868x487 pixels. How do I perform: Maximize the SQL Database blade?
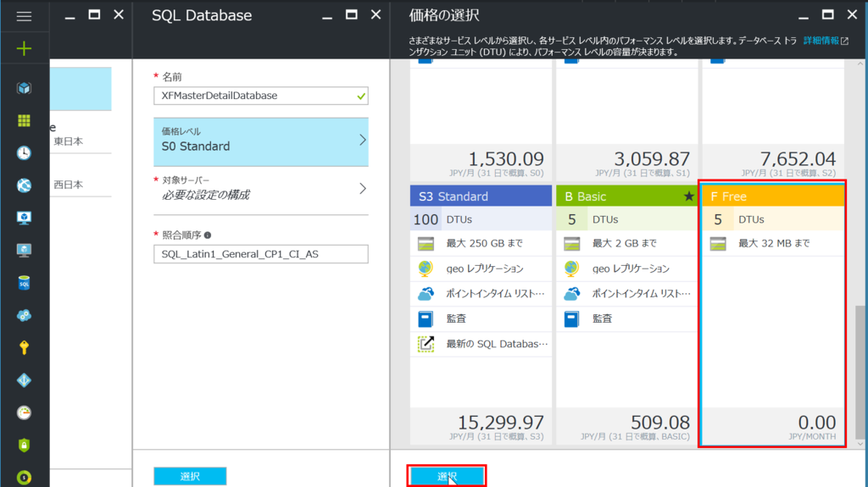351,15
